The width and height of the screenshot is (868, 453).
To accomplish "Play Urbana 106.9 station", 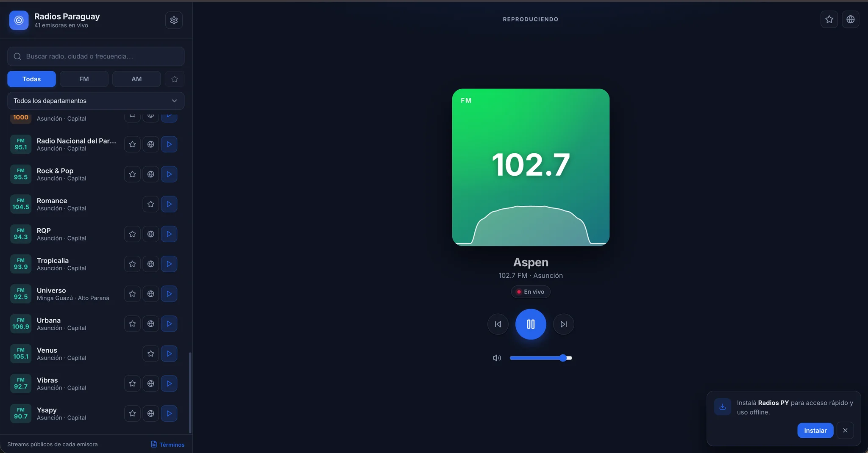I will 169,324.
